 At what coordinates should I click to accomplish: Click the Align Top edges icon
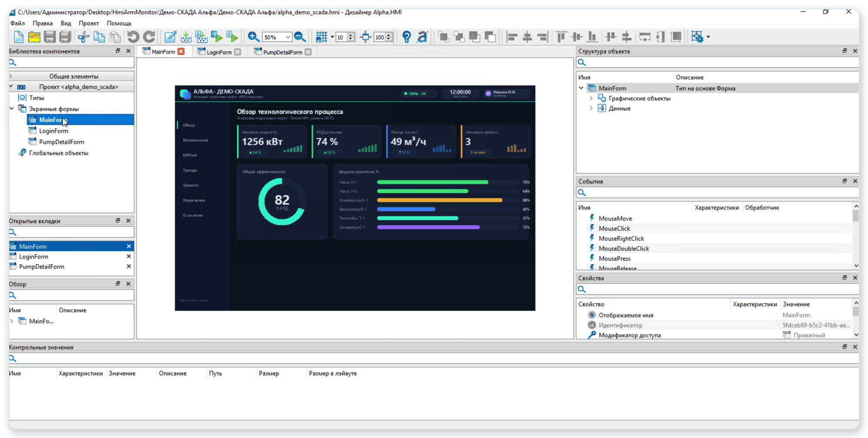pyautogui.click(x=561, y=37)
